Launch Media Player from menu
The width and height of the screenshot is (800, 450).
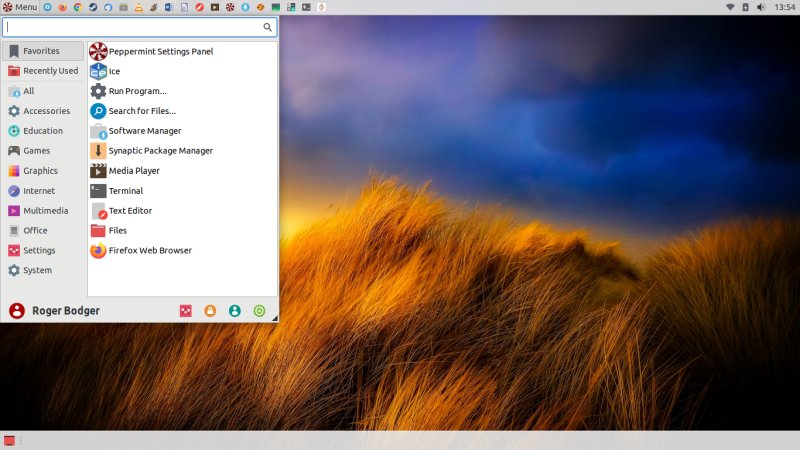(x=133, y=171)
